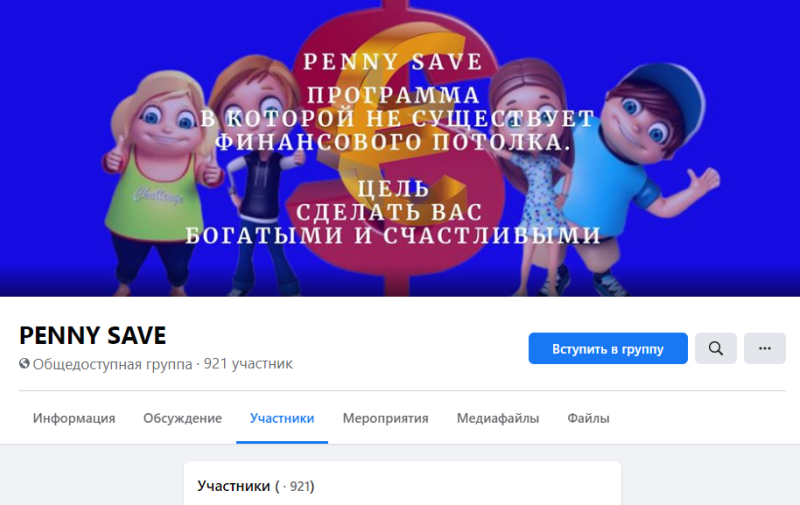Select the Участники tab
The image size is (800, 505).
point(282,418)
